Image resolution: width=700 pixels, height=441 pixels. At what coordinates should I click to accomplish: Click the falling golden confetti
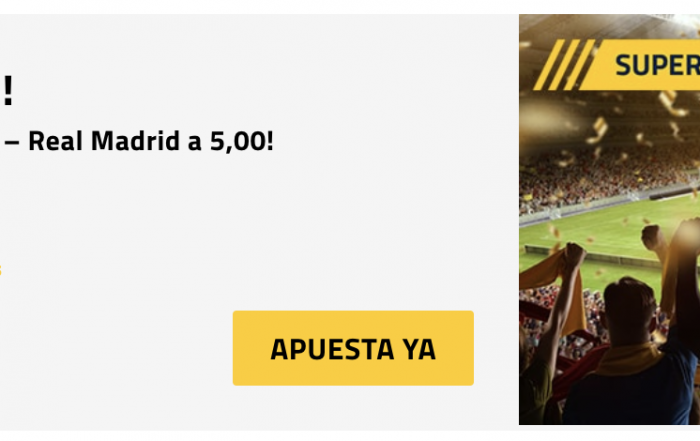pos(596,129)
